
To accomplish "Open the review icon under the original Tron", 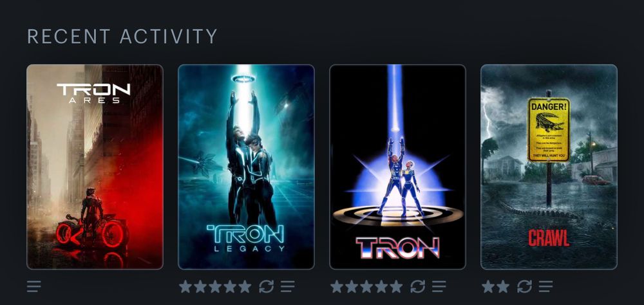I will point(439,286).
